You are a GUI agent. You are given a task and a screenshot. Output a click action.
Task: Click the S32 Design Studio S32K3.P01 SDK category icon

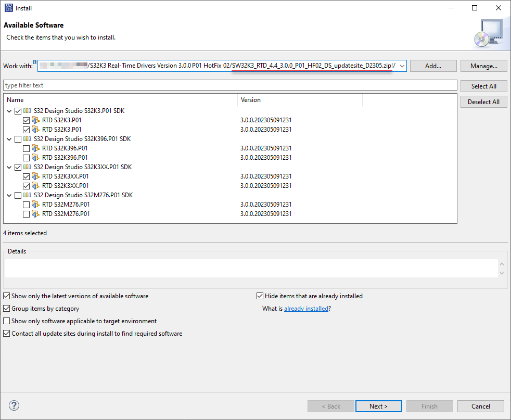pyautogui.click(x=27, y=111)
